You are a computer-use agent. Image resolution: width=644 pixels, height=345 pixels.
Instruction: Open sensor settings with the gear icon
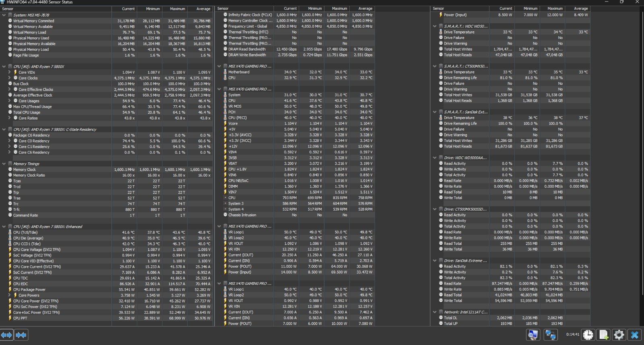(619, 335)
